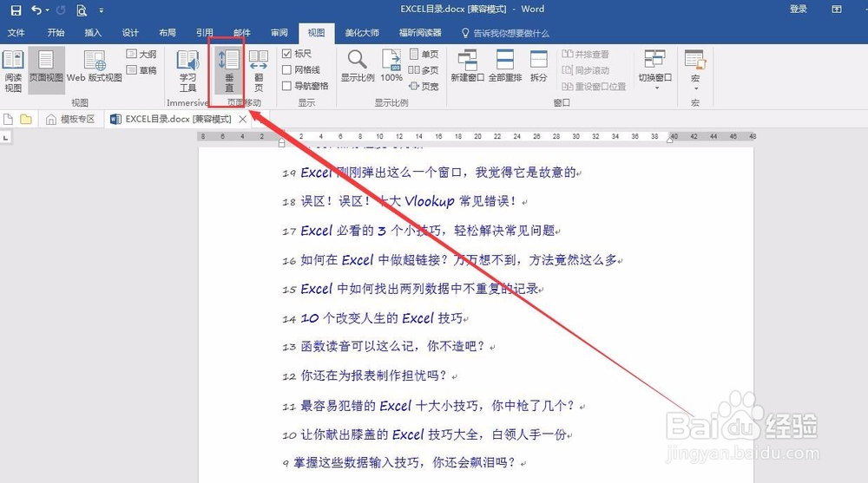
Task: Click the folder open icon in tab bar
Action: click(x=25, y=119)
